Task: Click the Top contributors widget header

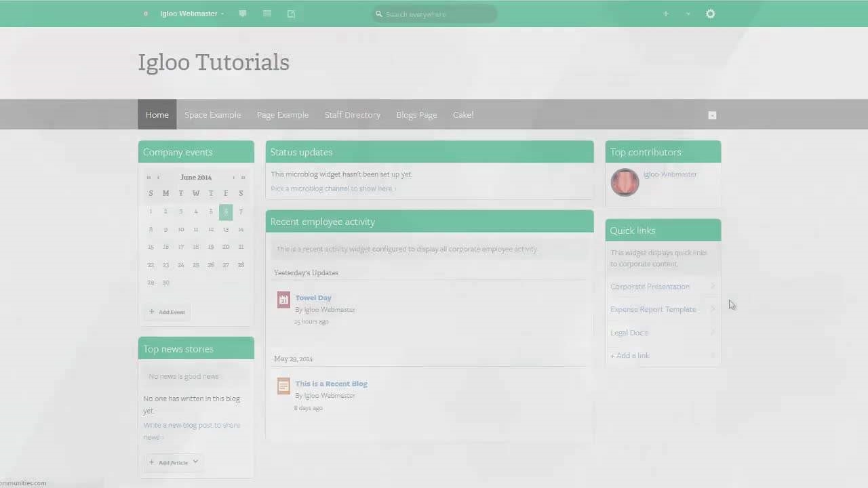Action: tap(663, 152)
